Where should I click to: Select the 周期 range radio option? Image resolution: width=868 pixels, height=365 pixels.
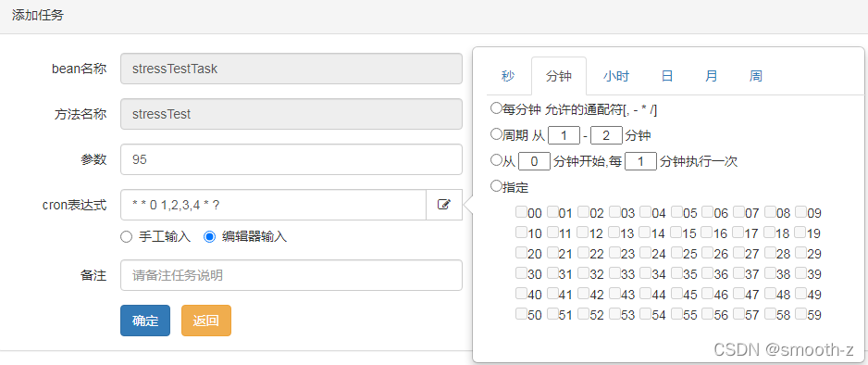point(496,134)
